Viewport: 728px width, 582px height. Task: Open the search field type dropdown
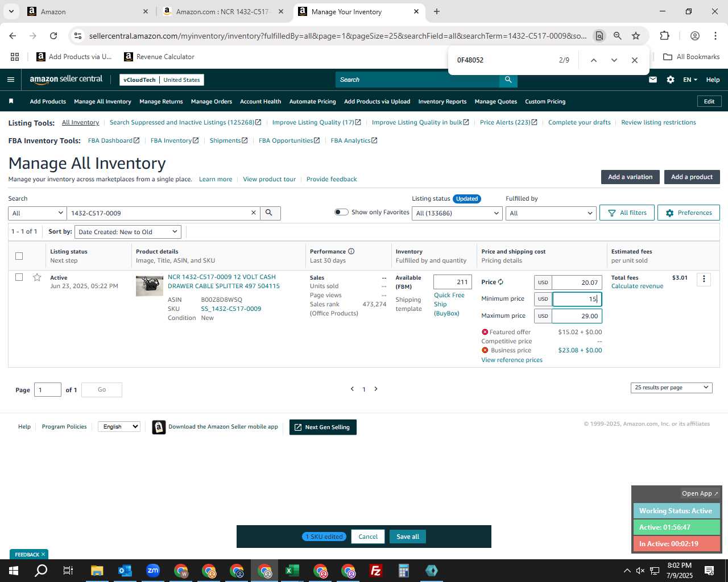pos(37,213)
